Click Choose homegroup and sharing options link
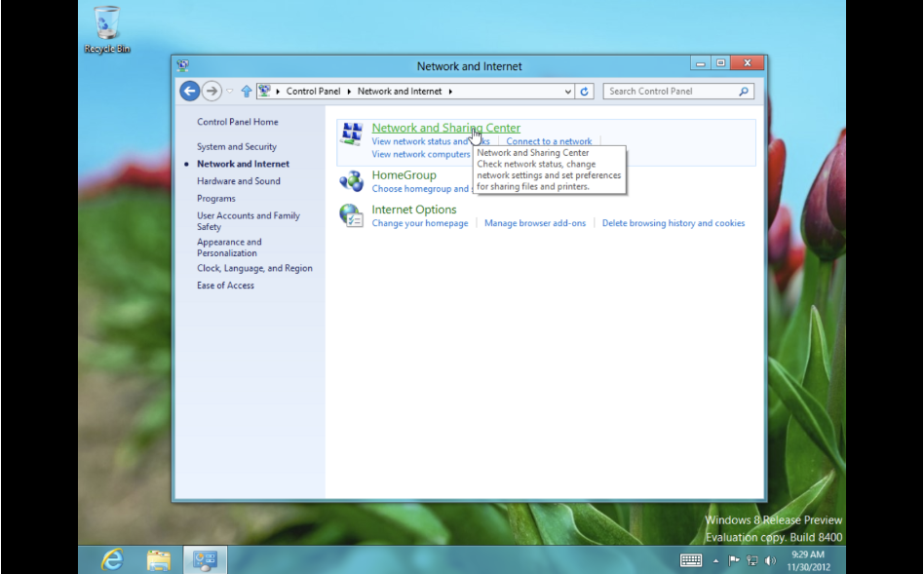 [x=421, y=189]
